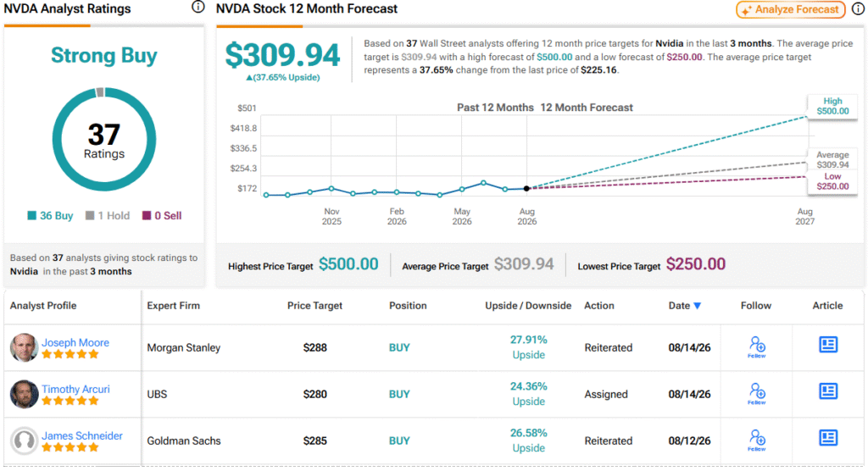Click the Position column header
868x471 pixels.
(408, 306)
